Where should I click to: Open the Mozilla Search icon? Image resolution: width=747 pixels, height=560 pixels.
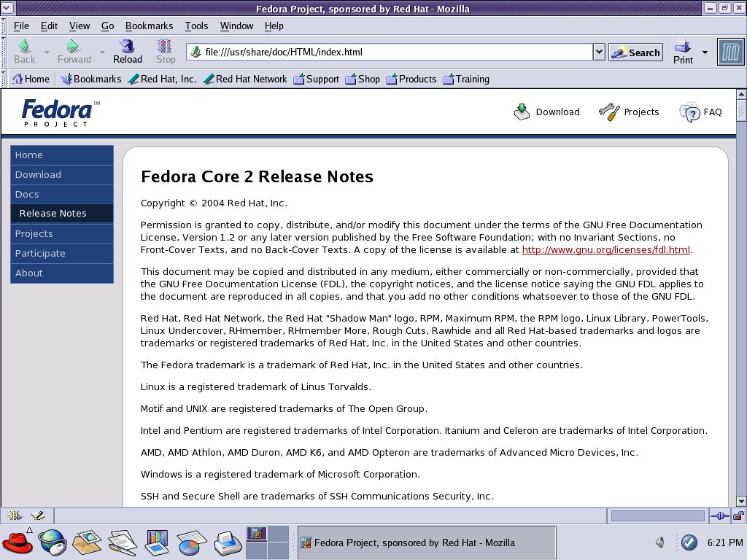tap(634, 52)
